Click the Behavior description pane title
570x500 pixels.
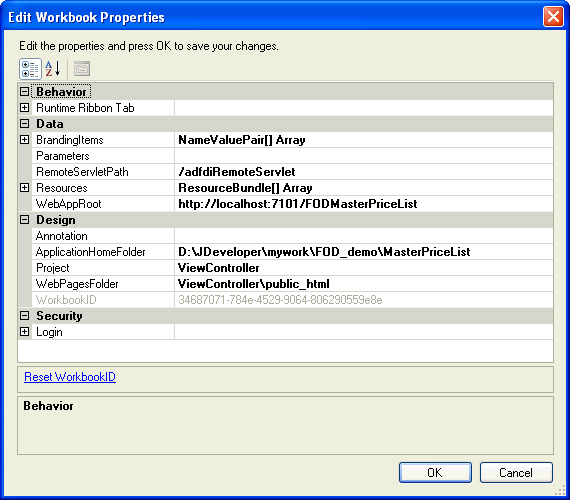pyautogui.click(x=48, y=406)
